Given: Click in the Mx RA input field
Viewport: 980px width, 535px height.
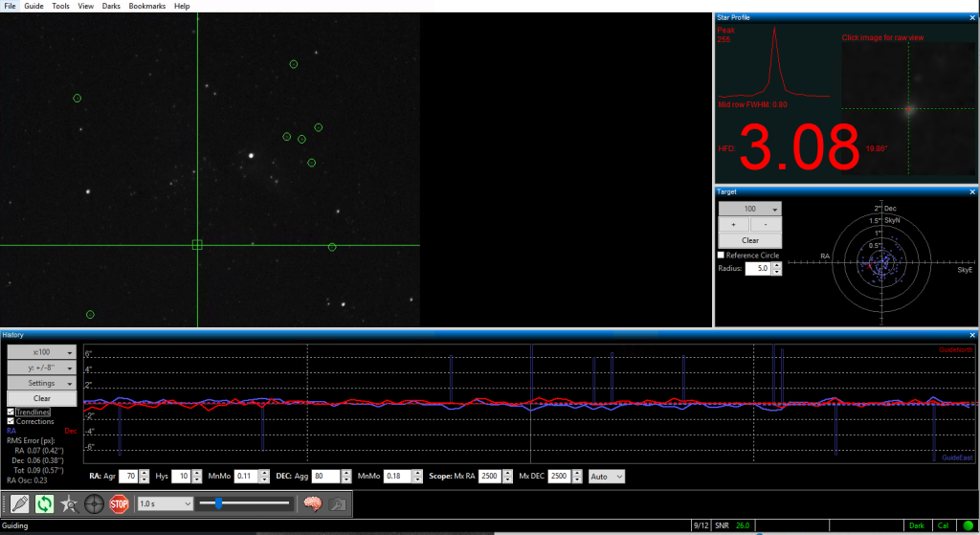Looking at the screenshot, I should point(490,477).
